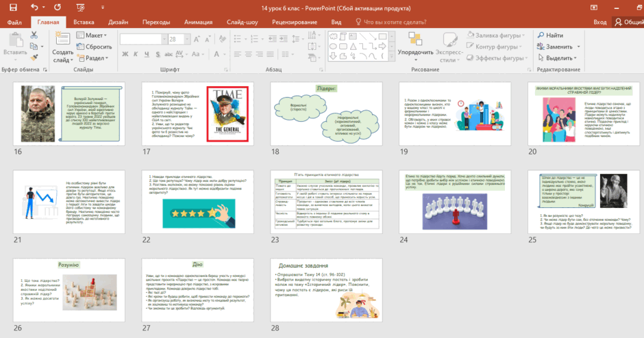The width and height of the screenshot is (644, 338).
Task: Toggle center text alignment
Action: pyautogui.click(x=249, y=54)
